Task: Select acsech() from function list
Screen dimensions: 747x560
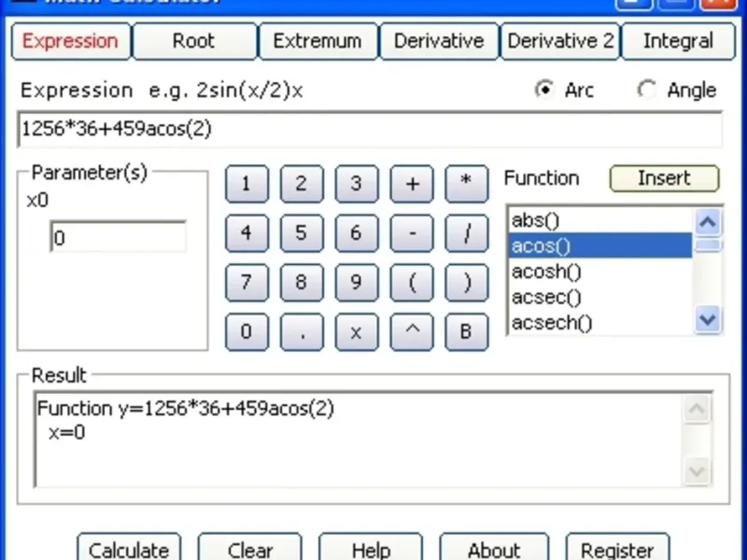Action: click(x=600, y=323)
